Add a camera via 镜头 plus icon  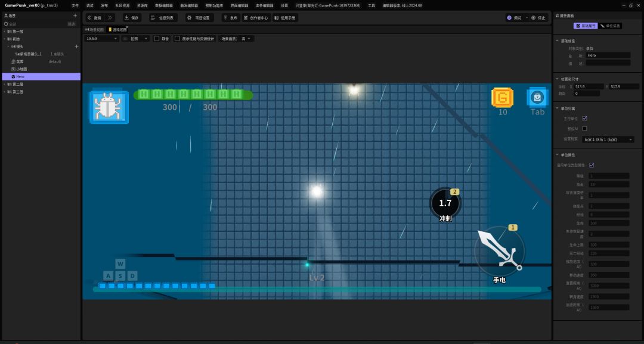tap(76, 47)
